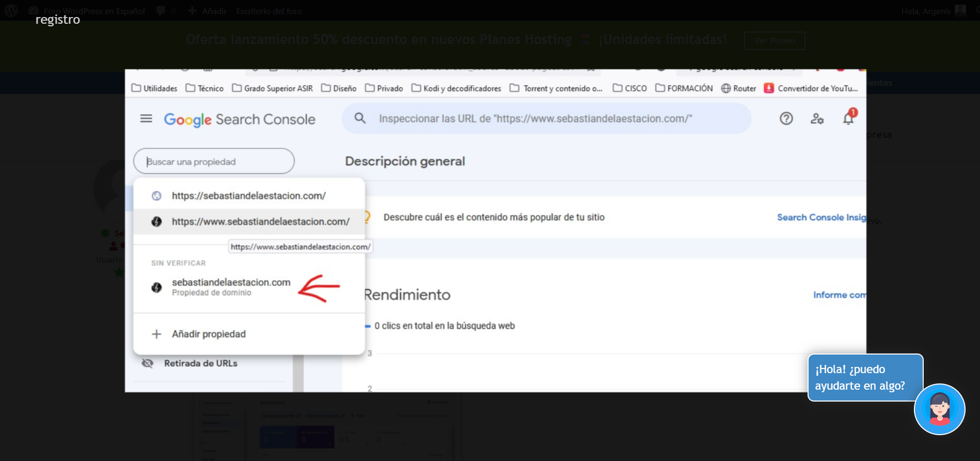This screenshot has height=461, width=980.
Task: Open the notifications bell with badge
Action: pos(849,118)
